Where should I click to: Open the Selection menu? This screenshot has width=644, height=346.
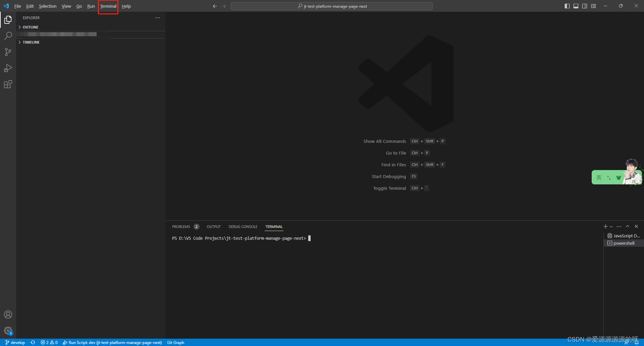tap(48, 6)
